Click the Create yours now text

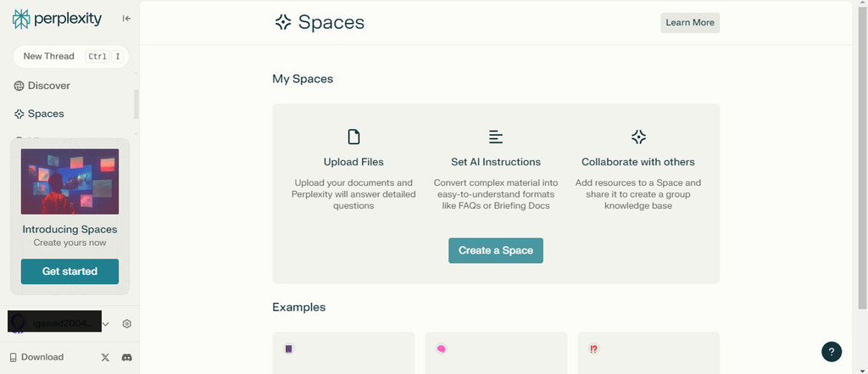[x=70, y=243]
